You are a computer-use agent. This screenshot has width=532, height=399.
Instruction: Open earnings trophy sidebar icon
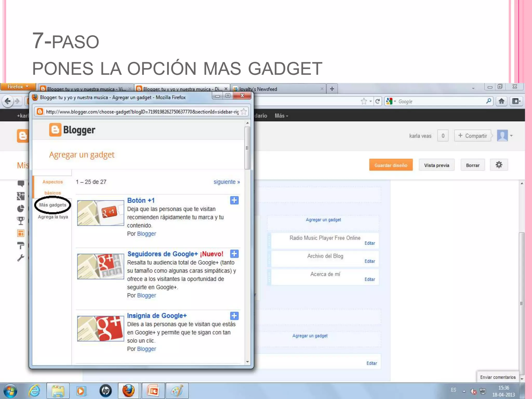(x=21, y=221)
